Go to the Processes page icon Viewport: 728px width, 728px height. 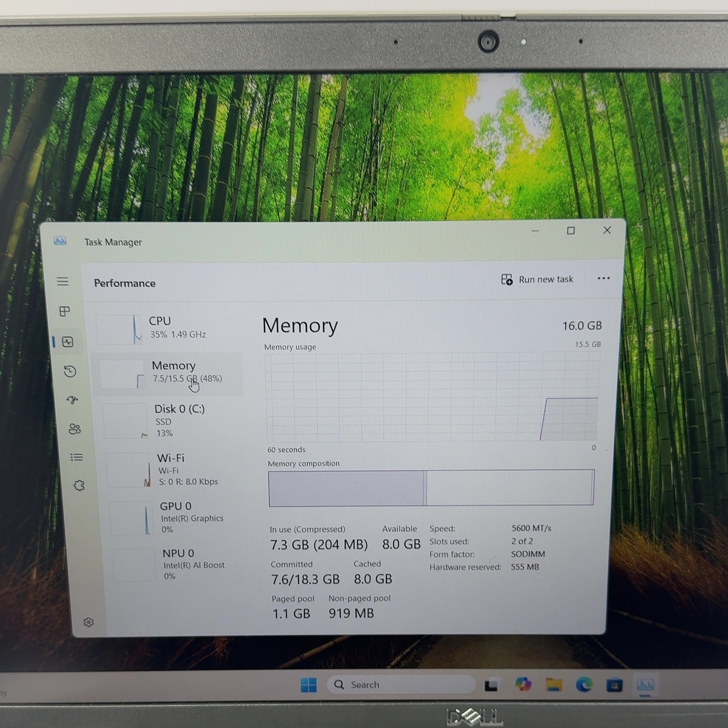[x=64, y=311]
